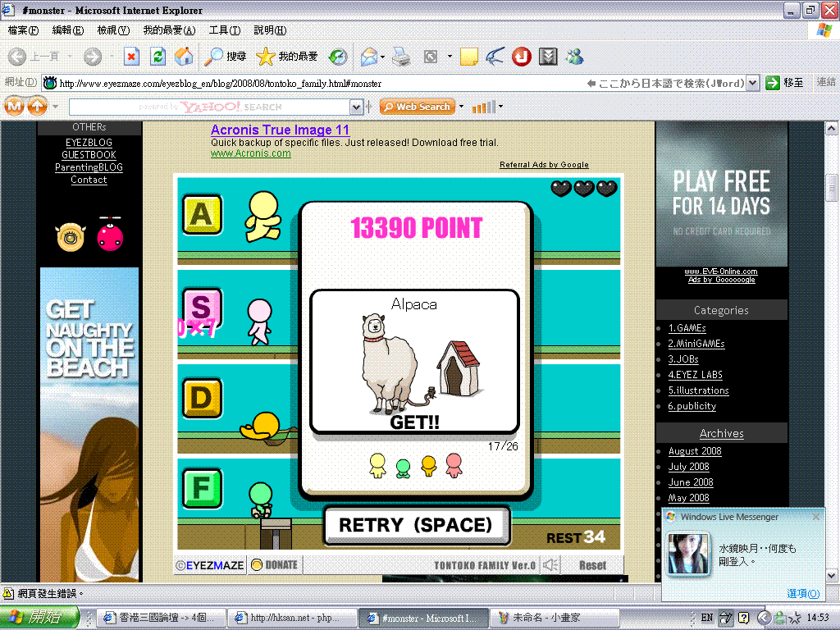This screenshot has width=840, height=630.
Task: Open Favorites via the star icon
Action: pyautogui.click(x=265, y=57)
